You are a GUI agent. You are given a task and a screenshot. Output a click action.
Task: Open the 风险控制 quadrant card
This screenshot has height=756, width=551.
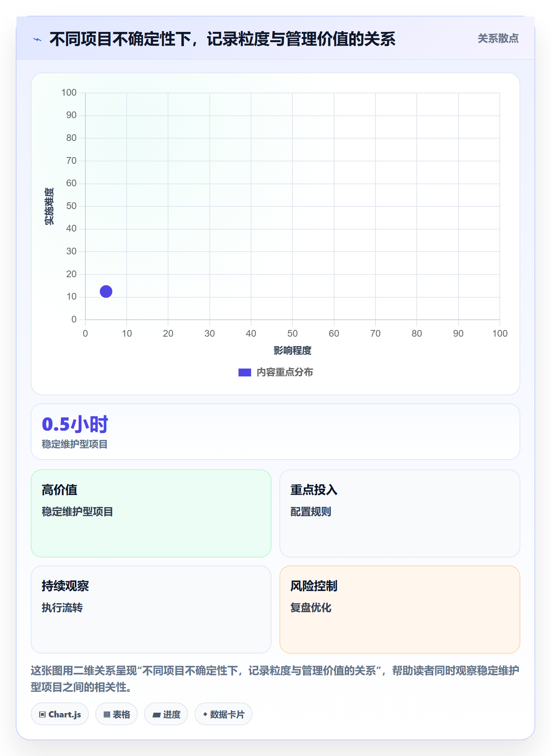400,610
